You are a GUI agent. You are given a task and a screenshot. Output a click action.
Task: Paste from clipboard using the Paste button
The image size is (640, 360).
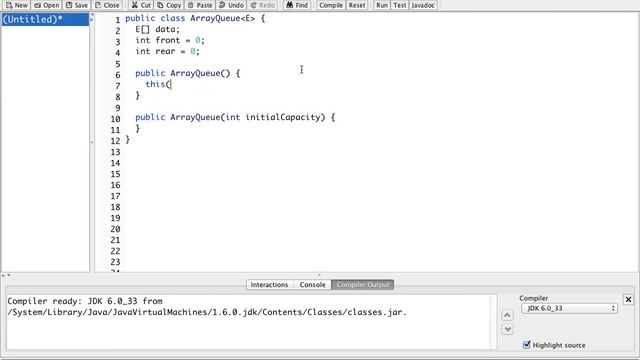[x=200, y=5]
